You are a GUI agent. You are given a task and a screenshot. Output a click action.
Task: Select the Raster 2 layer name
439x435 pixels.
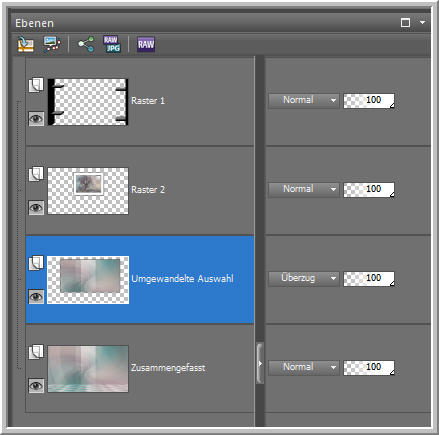coord(148,190)
